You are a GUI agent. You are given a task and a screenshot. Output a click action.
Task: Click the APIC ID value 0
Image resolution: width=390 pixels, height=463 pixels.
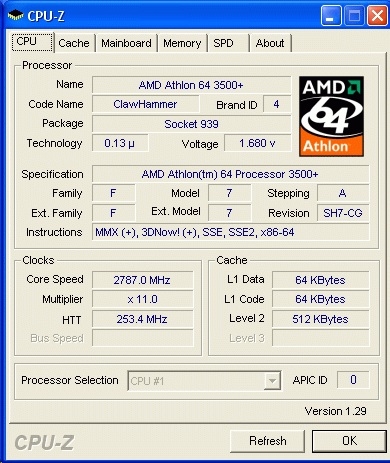pyautogui.click(x=353, y=380)
